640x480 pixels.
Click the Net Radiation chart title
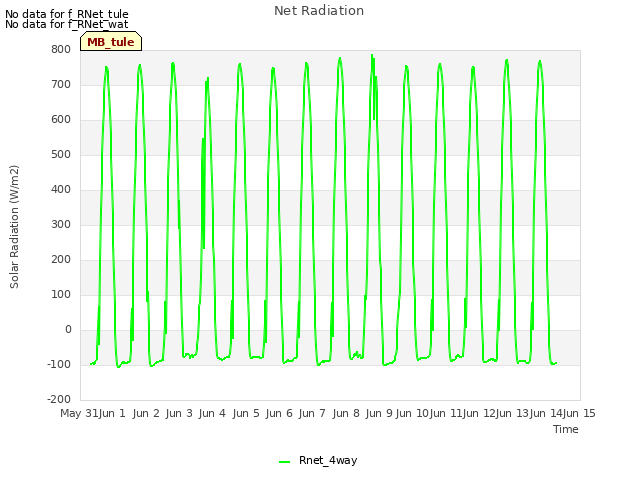coord(319,11)
